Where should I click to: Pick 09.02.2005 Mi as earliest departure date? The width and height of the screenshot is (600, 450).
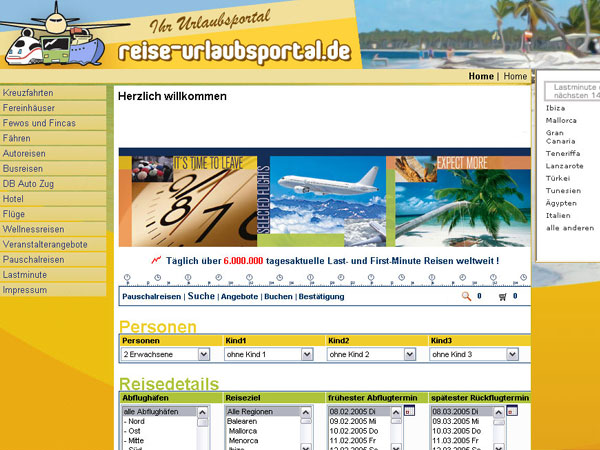pos(354,421)
